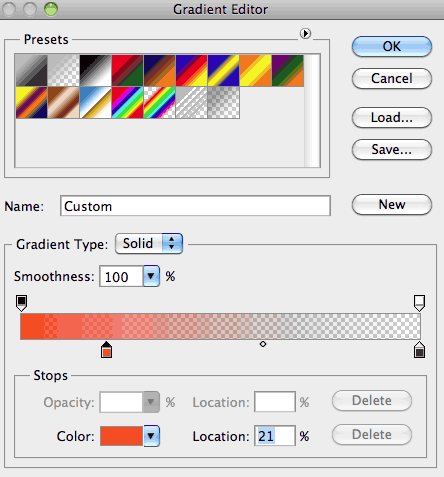Screen dimensions: 444x477
Task: Choose the copper gradient preset thumbnail
Action: pos(63,103)
